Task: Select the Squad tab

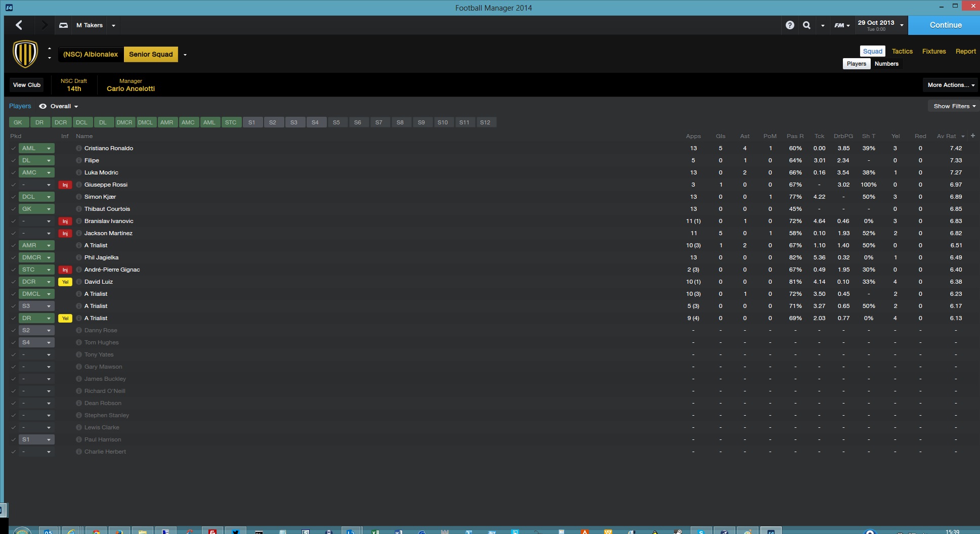Action: (x=872, y=51)
